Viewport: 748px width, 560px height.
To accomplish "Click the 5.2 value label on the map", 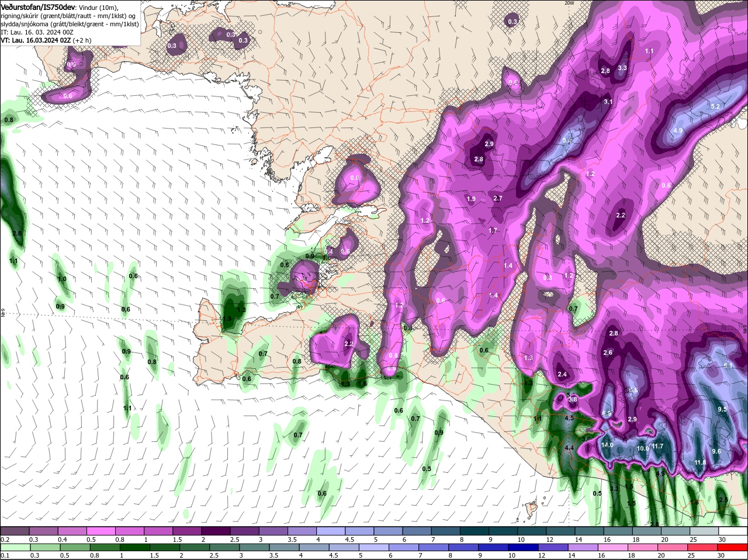I will (x=715, y=106).
